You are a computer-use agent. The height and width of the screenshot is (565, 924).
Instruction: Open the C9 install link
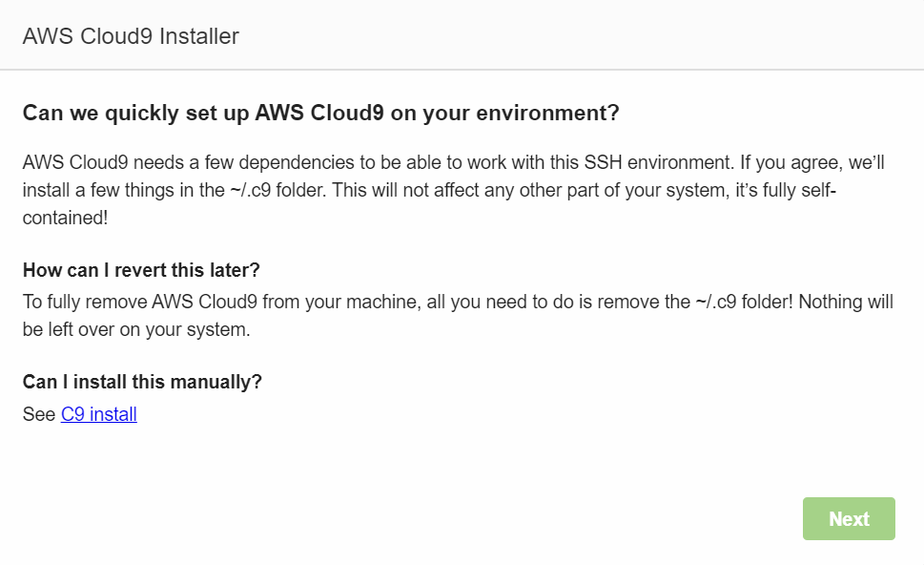pos(99,414)
